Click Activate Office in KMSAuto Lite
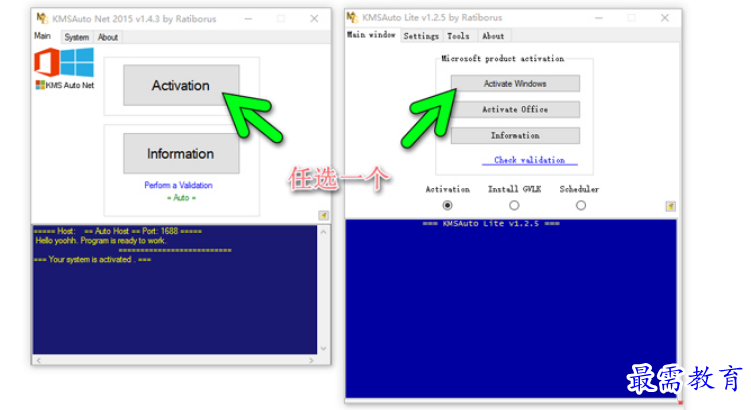751x410 pixels. [x=515, y=109]
